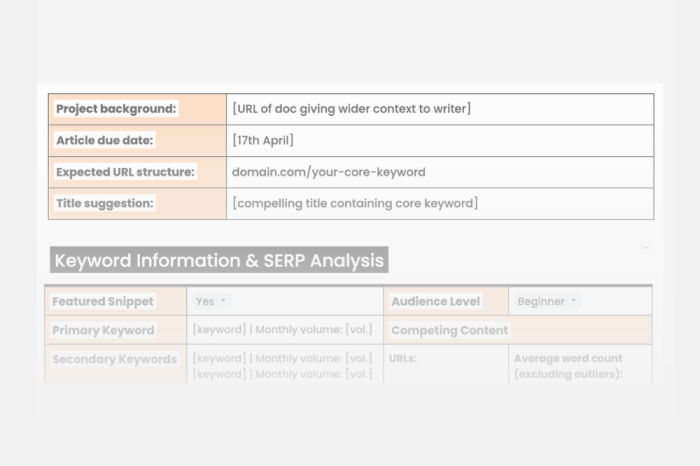Image resolution: width=700 pixels, height=466 pixels.
Task: Click the 'Secondary Keywords' label cell
Action: click(114, 359)
